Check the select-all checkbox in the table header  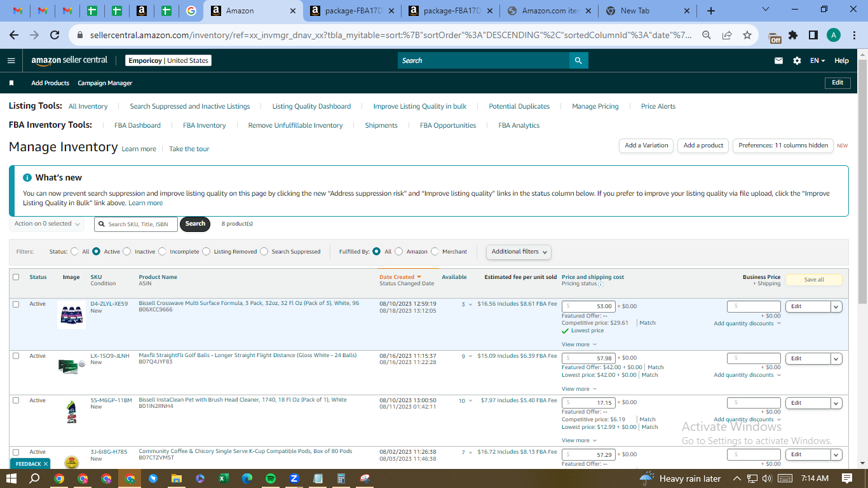click(x=16, y=277)
